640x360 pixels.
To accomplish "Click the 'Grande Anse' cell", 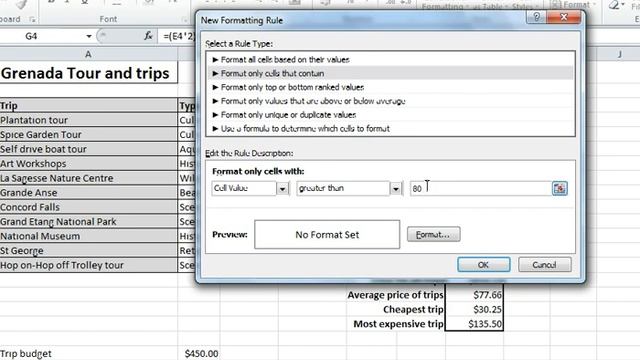I will (x=88, y=193).
